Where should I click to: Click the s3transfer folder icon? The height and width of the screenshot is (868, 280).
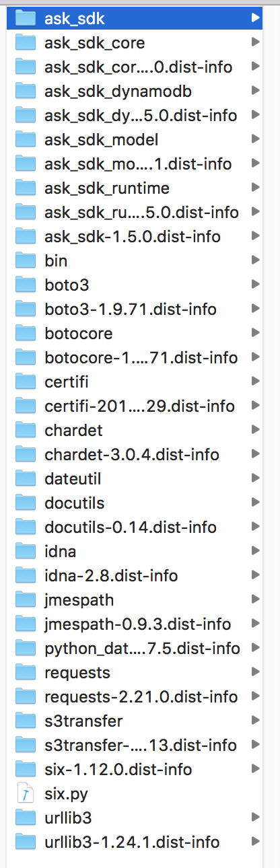tap(26, 721)
